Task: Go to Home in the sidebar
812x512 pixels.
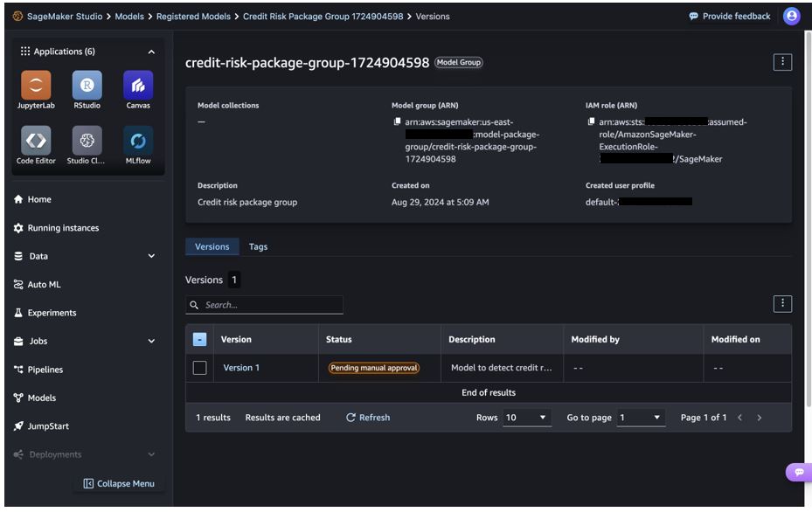Action: coord(39,199)
